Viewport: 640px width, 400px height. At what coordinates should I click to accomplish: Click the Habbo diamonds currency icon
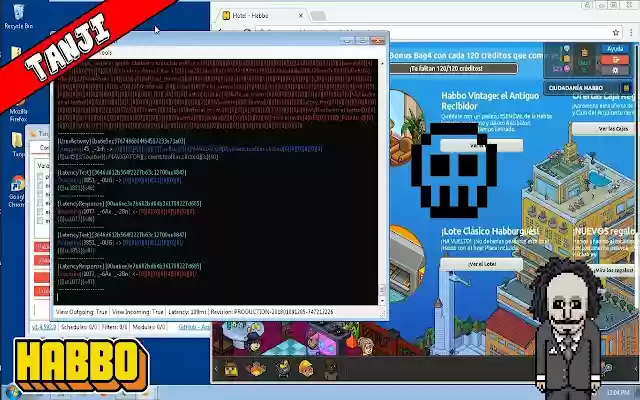pos(567,49)
